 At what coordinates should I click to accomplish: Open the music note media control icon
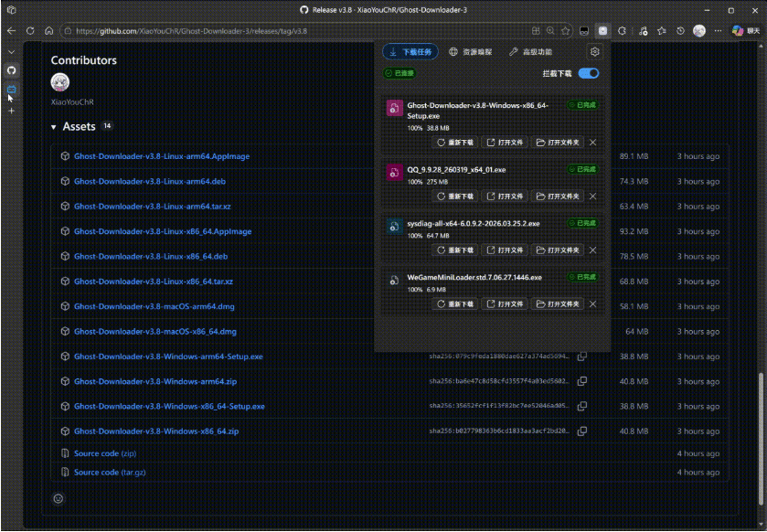[x=644, y=31]
